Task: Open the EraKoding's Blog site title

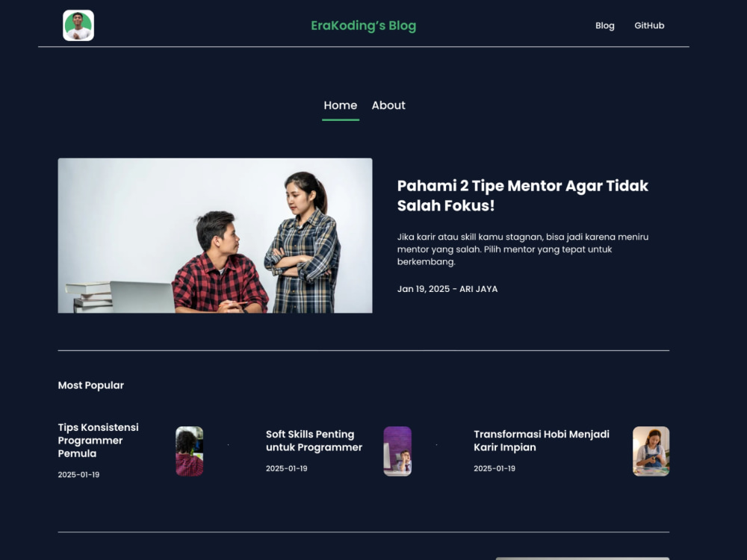Action: 364,25
